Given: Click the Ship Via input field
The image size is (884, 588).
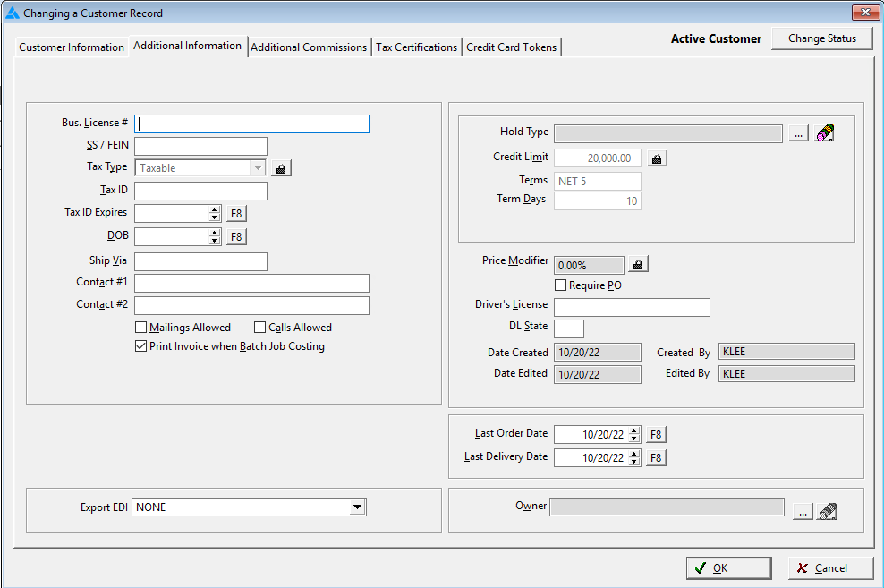Looking at the screenshot, I should click(x=200, y=261).
